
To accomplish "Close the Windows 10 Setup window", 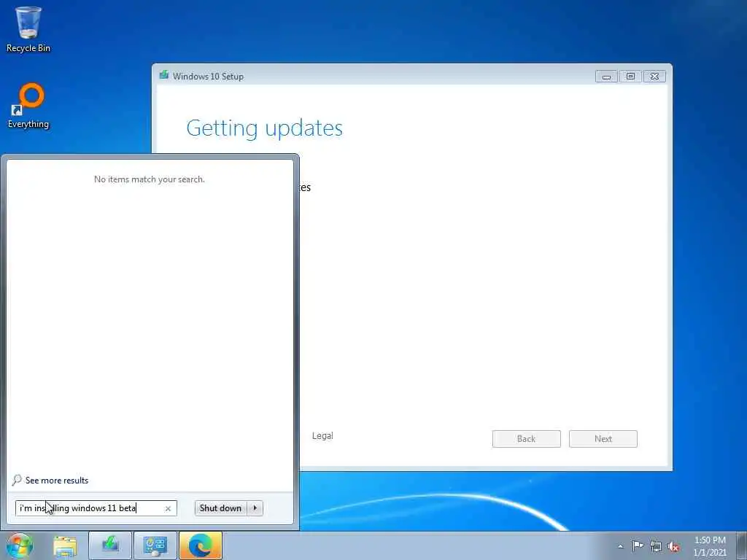I will (654, 76).
